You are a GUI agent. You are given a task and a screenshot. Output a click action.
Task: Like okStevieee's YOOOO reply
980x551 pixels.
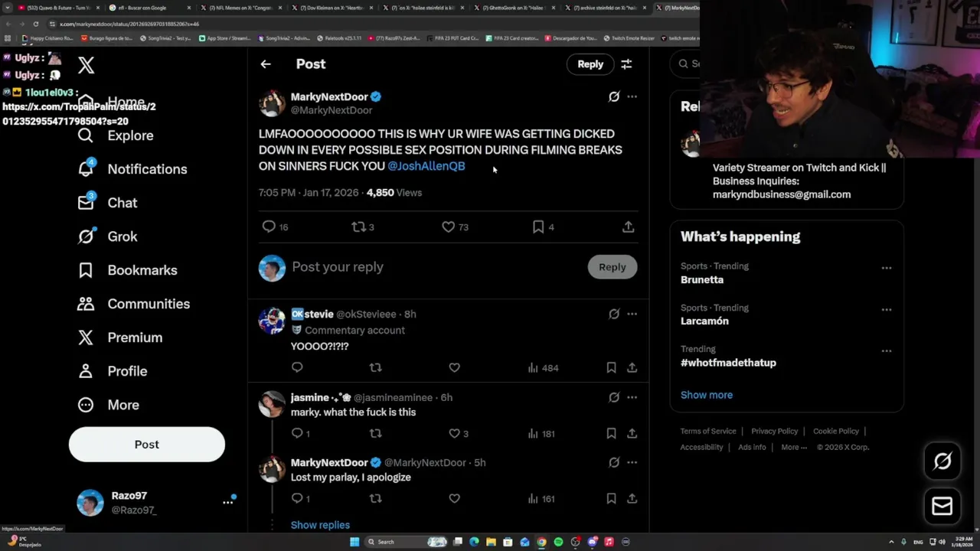454,367
